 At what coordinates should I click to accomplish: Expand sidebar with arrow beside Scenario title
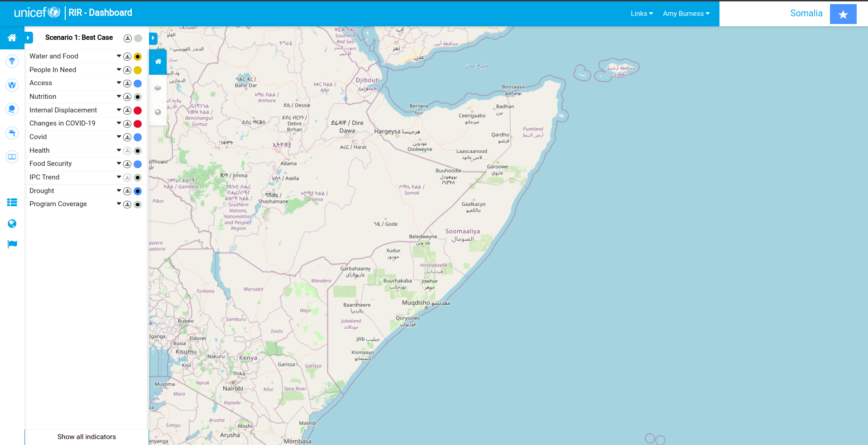point(29,38)
